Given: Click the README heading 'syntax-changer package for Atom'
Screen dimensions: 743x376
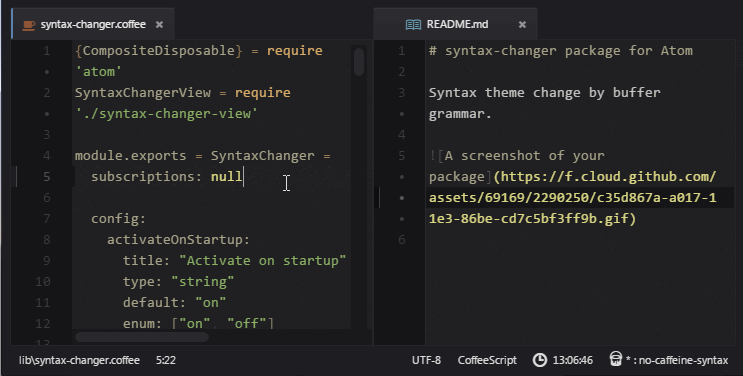Looking at the screenshot, I should tap(569, 51).
